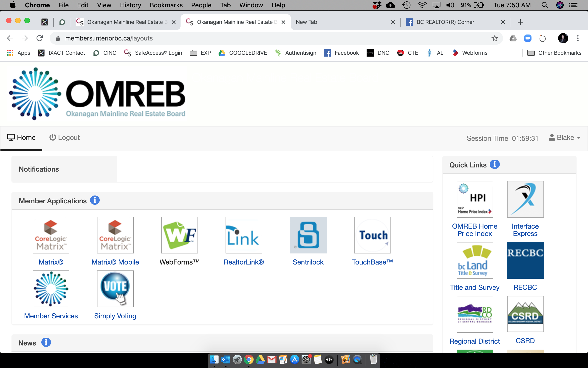Open the Facebook bookmark
Screen dimensions: 588x368
coord(341,53)
